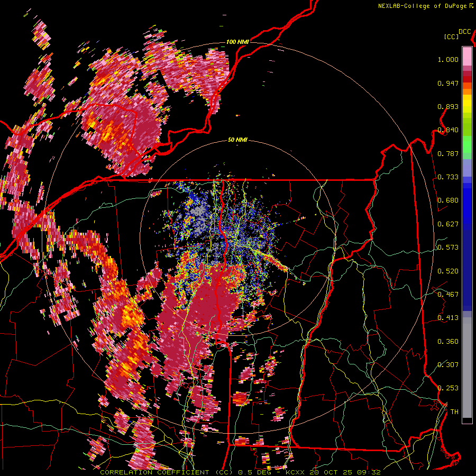Click the TH threshold label in the legend
476x476 pixels.
pyautogui.click(x=454, y=412)
